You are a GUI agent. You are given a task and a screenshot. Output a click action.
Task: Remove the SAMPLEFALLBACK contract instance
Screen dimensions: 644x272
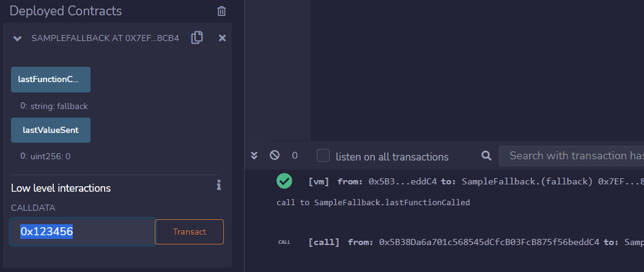pyautogui.click(x=222, y=38)
